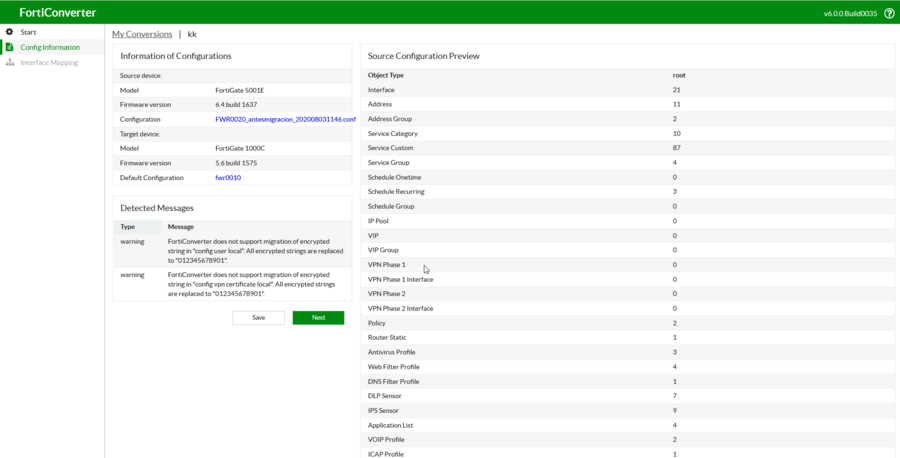Screen dimensions: 900x458
Task: Go to My Conversions breadcrumb link
Action: click(142, 34)
